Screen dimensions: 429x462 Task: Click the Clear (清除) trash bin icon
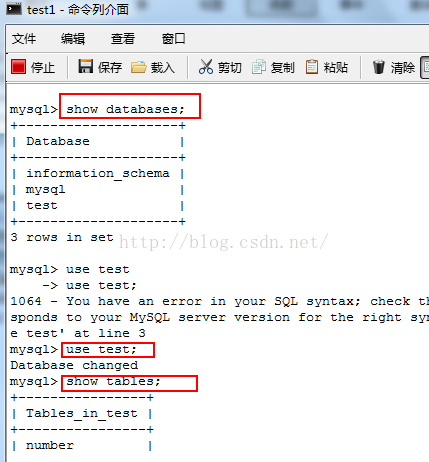pyautogui.click(x=379, y=66)
